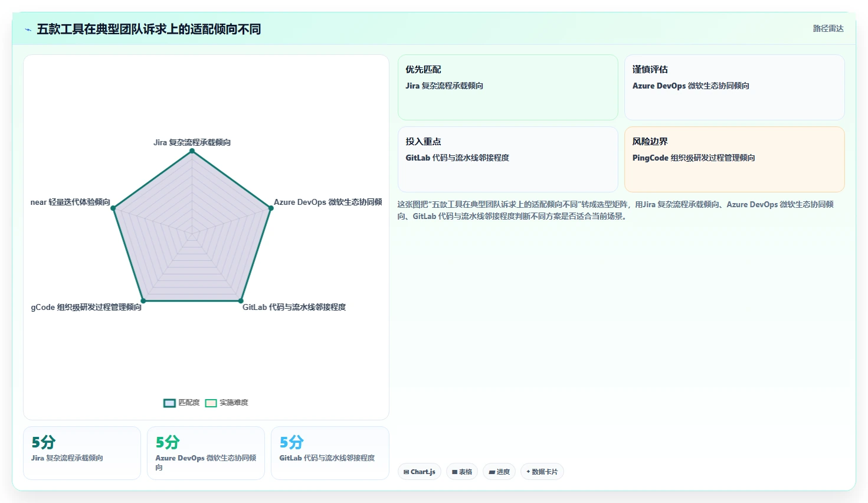Click the radar axis label Jira 复杂流程承载倾向
This screenshot has height=503, width=868.
click(x=192, y=142)
